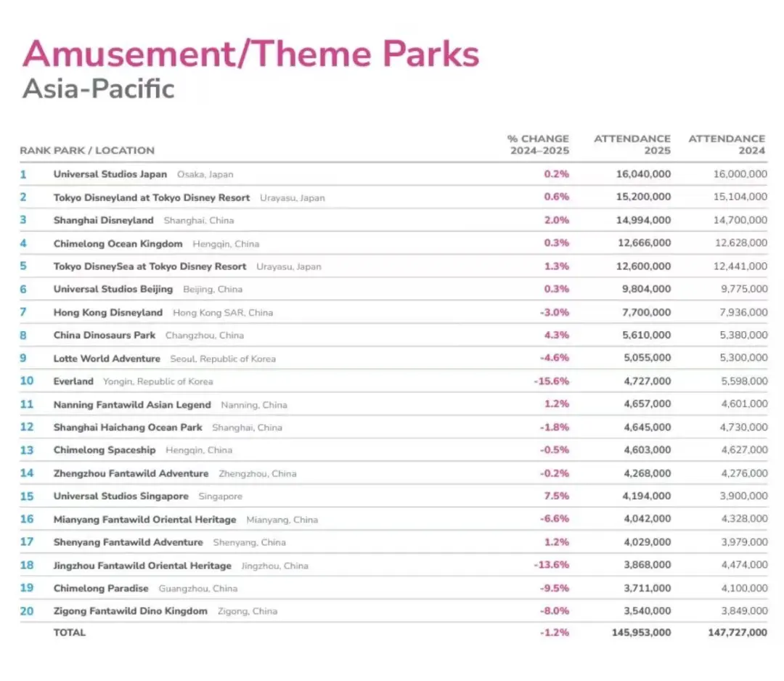Click the "Asia-Pacific" subtitle
Viewport: 784px width, 681px height.
(x=99, y=89)
